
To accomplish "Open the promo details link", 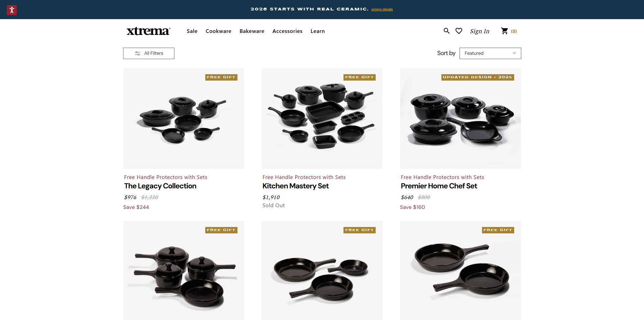I will (x=382, y=9).
